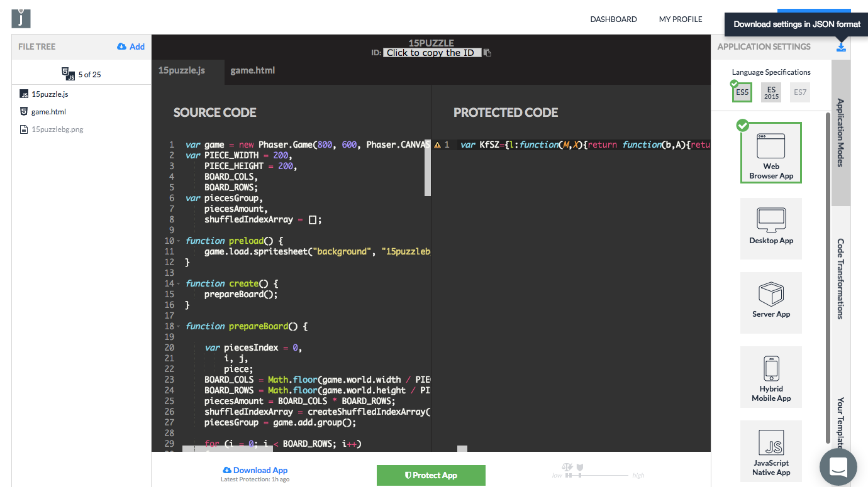Screen dimensions: 868x487
Task: Click the application settings panel scrollbar
Action: [x=828, y=278]
